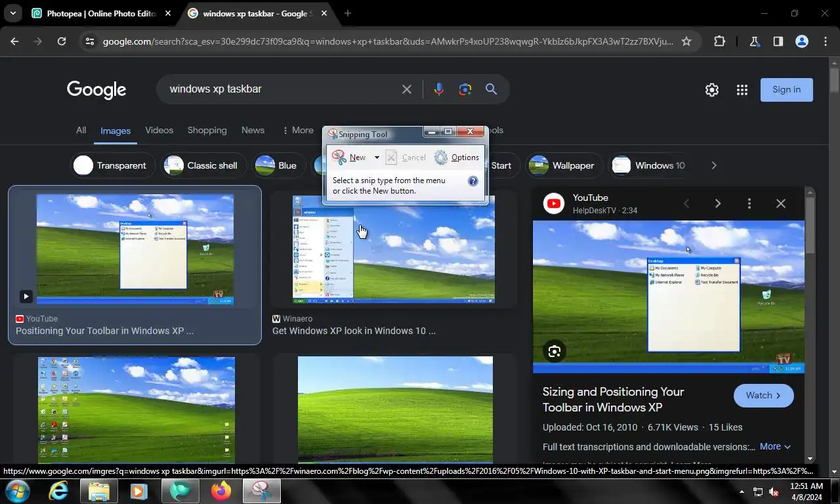The image size is (840, 504).
Task: Expand the More search categories menu
Action: pyautogui.click(x=297, y=130)
